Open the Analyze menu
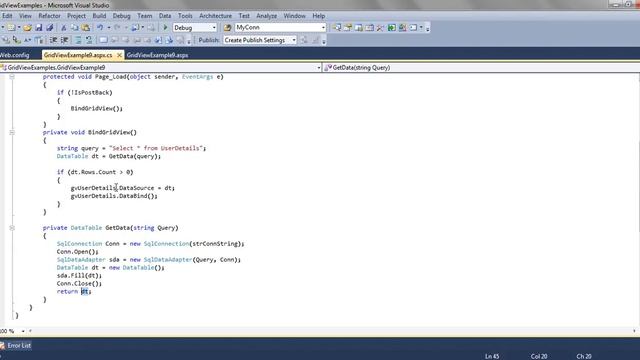The width and height of the screenshot is (640, 360). (267, 16)
